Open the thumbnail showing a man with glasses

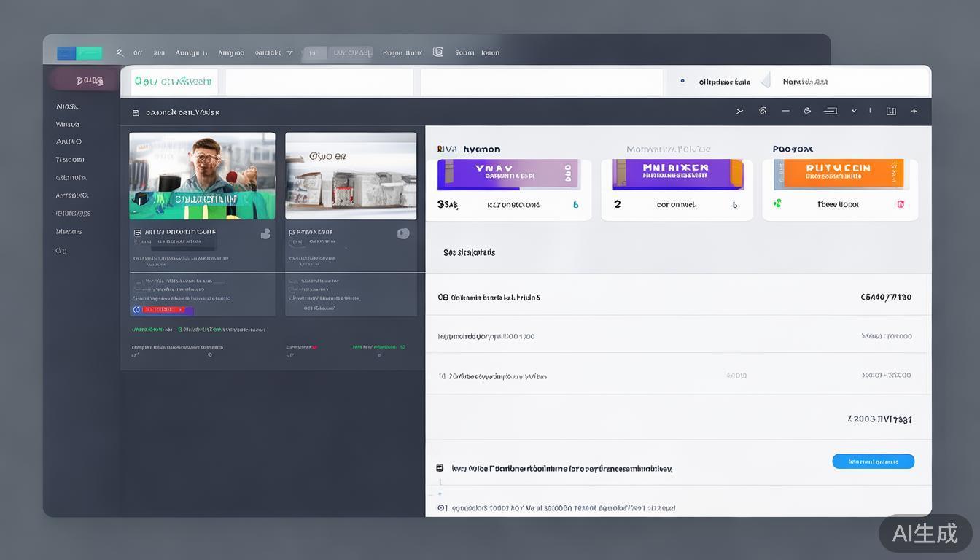tap(202, 176)
